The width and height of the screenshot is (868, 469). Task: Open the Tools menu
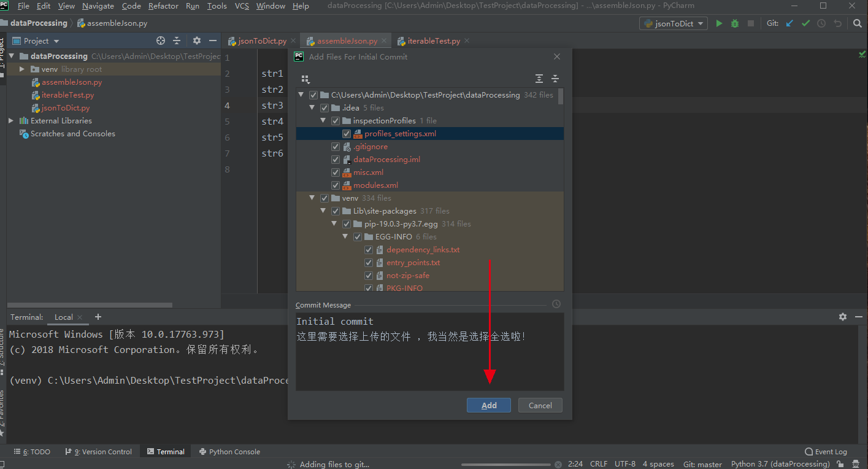pos(217,6)
